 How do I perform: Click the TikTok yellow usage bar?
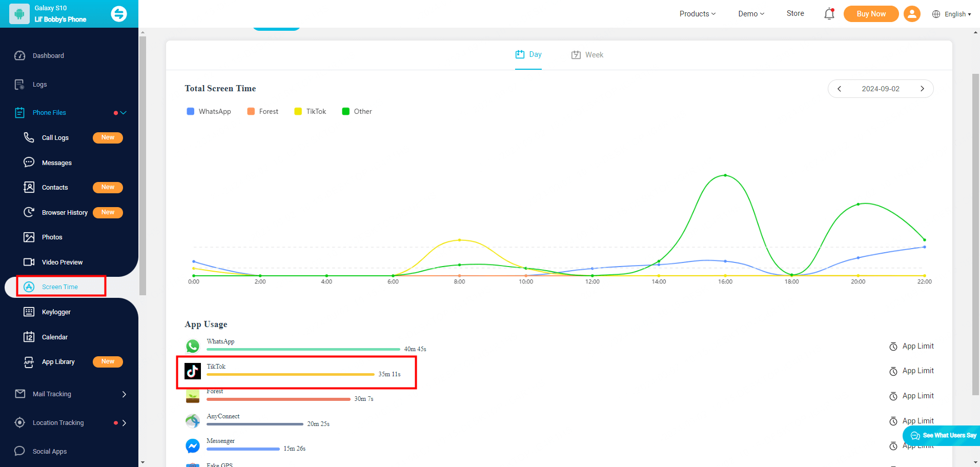click(x=291, y=374)
